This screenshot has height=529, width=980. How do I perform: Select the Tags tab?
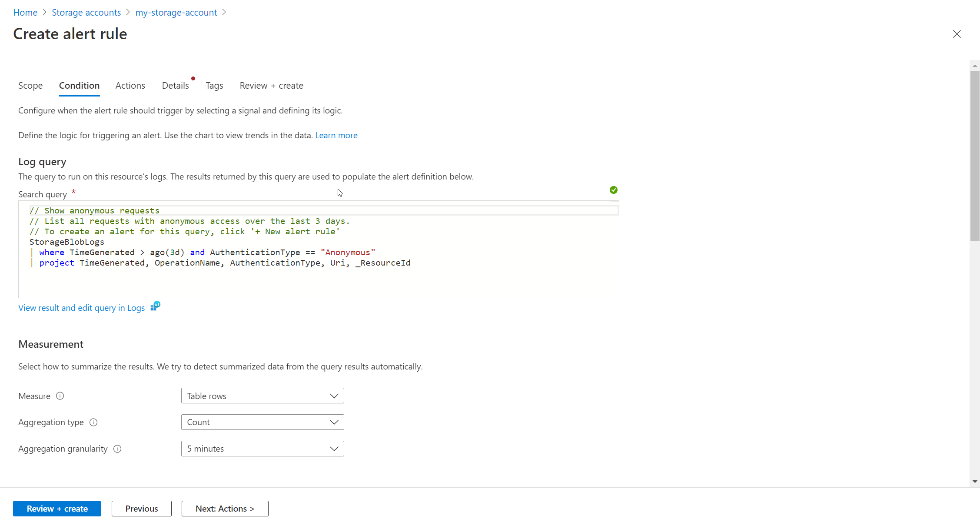click(214, 86)
